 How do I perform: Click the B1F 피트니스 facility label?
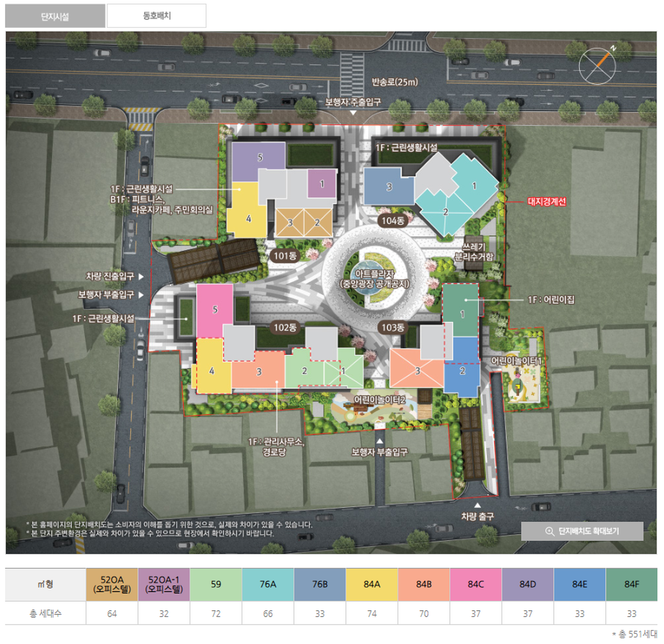[161, 204]
